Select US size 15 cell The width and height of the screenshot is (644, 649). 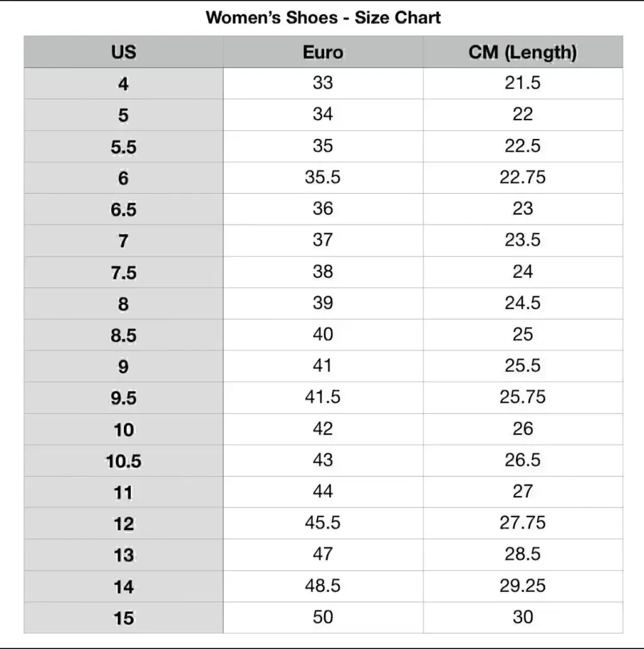(x=123, y=618)
